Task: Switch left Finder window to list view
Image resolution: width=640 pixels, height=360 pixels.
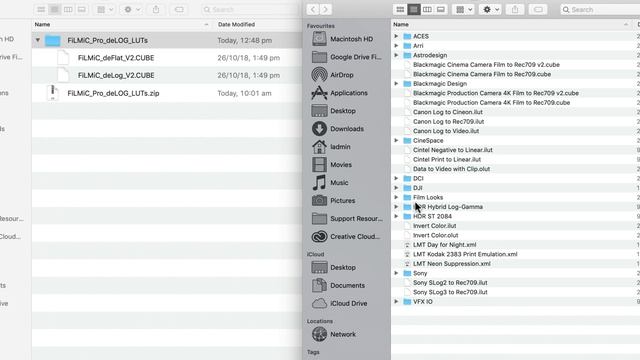Action: click(x=54, y=9)
